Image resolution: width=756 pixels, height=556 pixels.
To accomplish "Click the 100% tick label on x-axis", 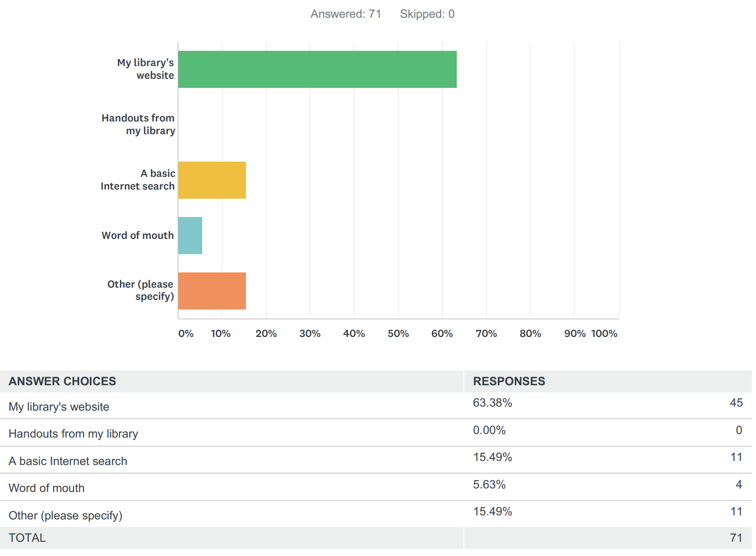I will coord(604,333).
